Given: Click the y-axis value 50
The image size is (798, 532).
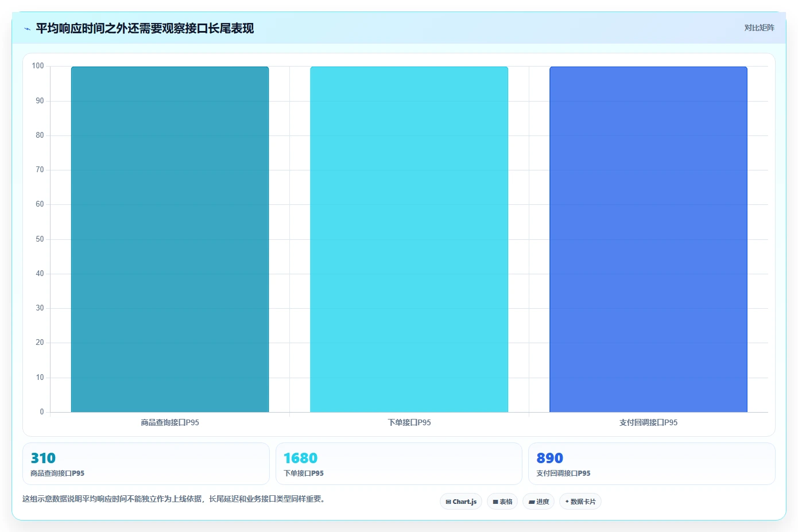Looking at the screenshot, I should click(40, 239).
